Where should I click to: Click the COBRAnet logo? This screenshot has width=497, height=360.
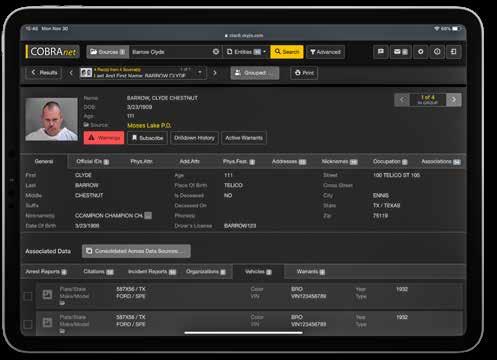53,52
